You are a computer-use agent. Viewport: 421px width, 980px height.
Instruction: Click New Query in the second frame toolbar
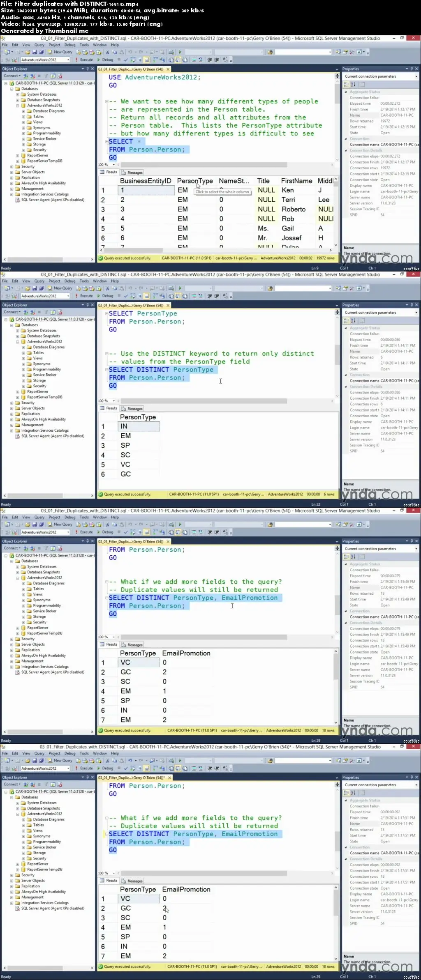[60, 288]
